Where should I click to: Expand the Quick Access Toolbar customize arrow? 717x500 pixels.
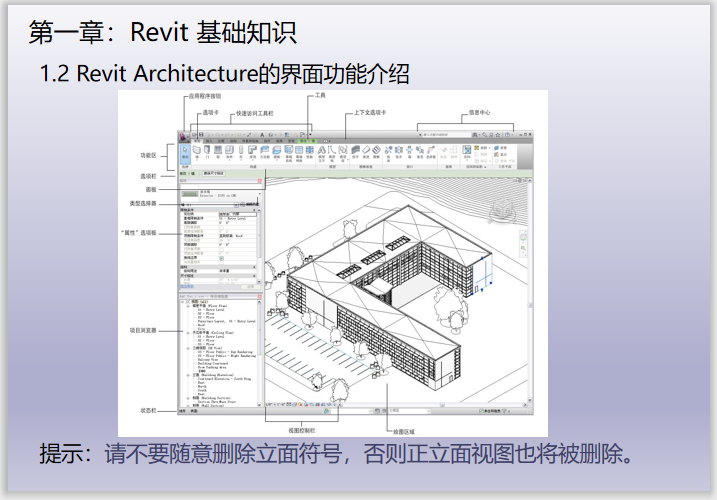click(311, 134)
